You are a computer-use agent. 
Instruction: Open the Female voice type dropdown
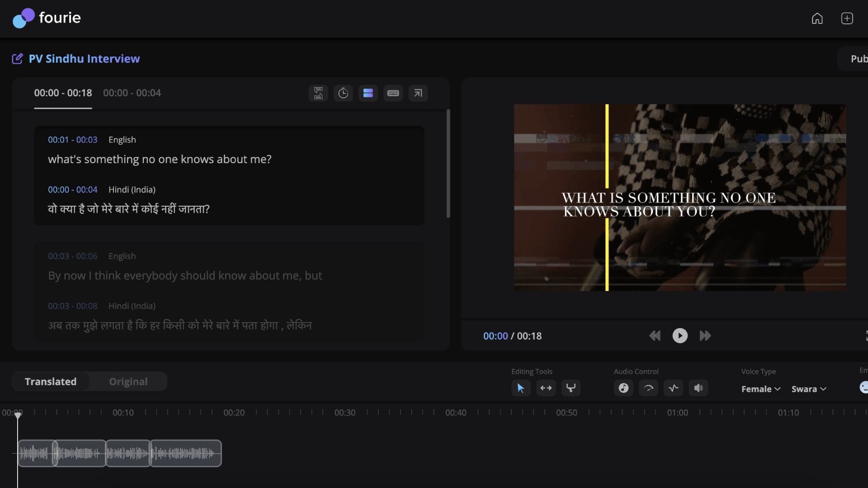(x=760, y=389)
